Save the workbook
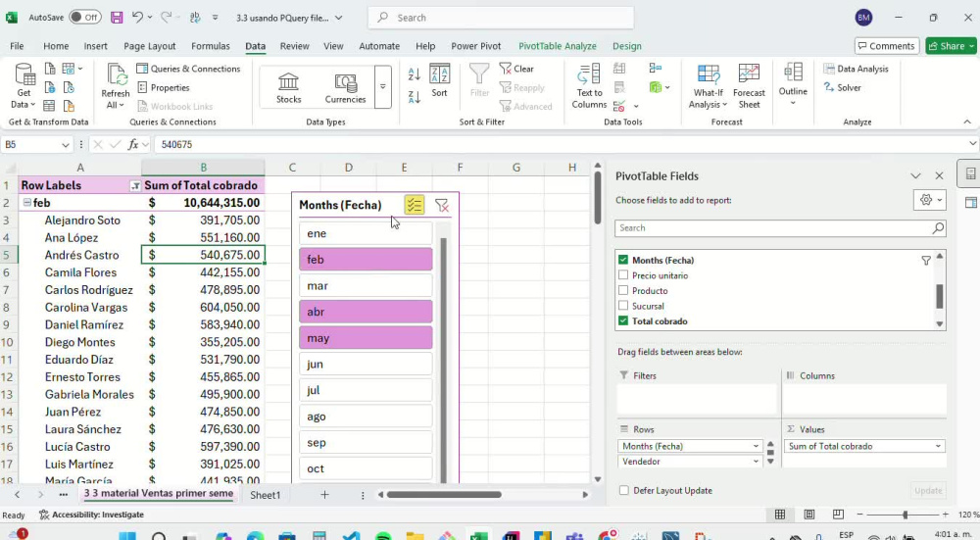Viewport: 980px width, 540px height. click(117, 18)
